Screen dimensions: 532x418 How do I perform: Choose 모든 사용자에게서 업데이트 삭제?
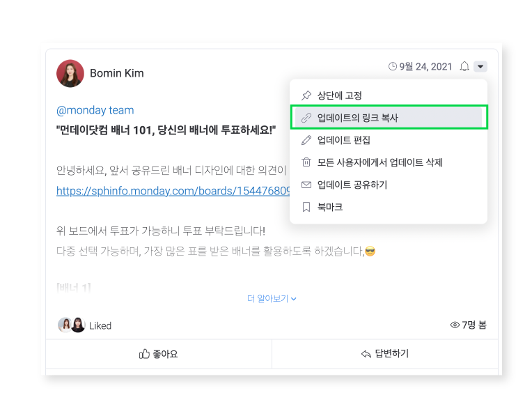[389, 162]
